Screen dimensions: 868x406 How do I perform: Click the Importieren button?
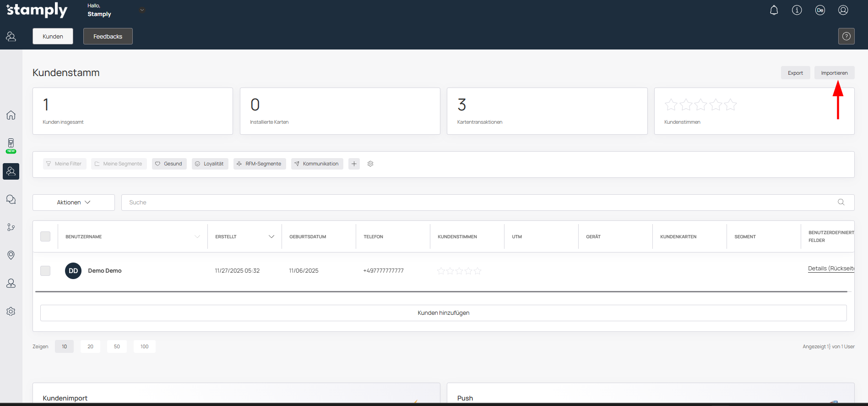[x=834, y=73]
